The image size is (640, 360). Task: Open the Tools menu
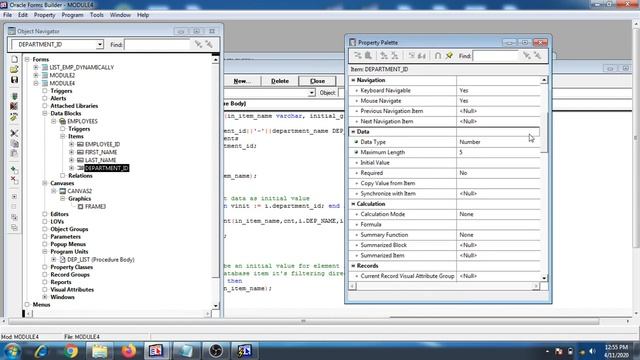click(x=97, y=15)
